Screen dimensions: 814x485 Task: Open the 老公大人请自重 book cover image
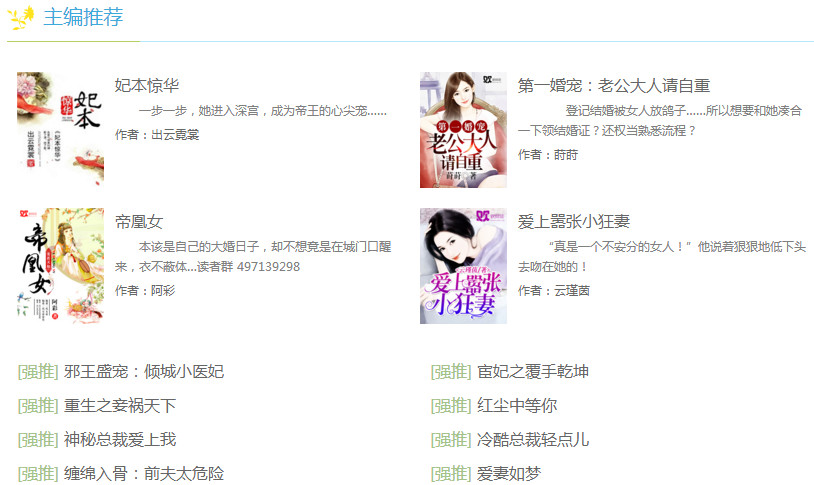[463, 129]
